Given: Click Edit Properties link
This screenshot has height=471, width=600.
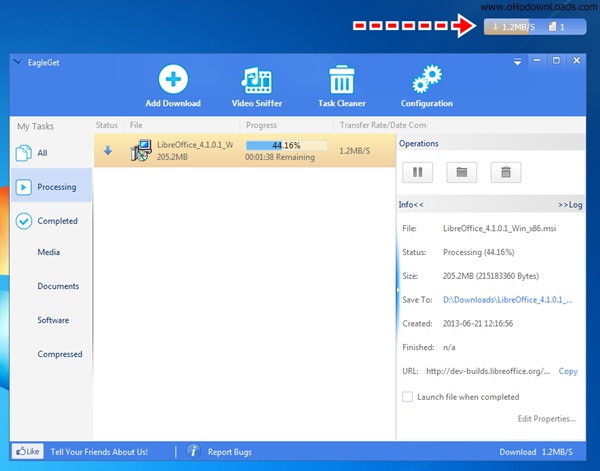Looking at the screenshot, I should (x=546, y=419).
